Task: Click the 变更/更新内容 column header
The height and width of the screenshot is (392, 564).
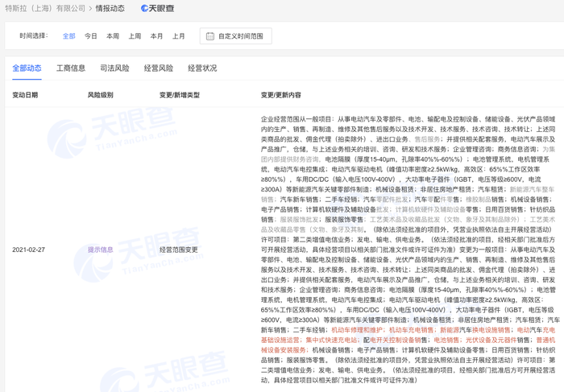Action: pyautogui.click(x=281, y=95)
